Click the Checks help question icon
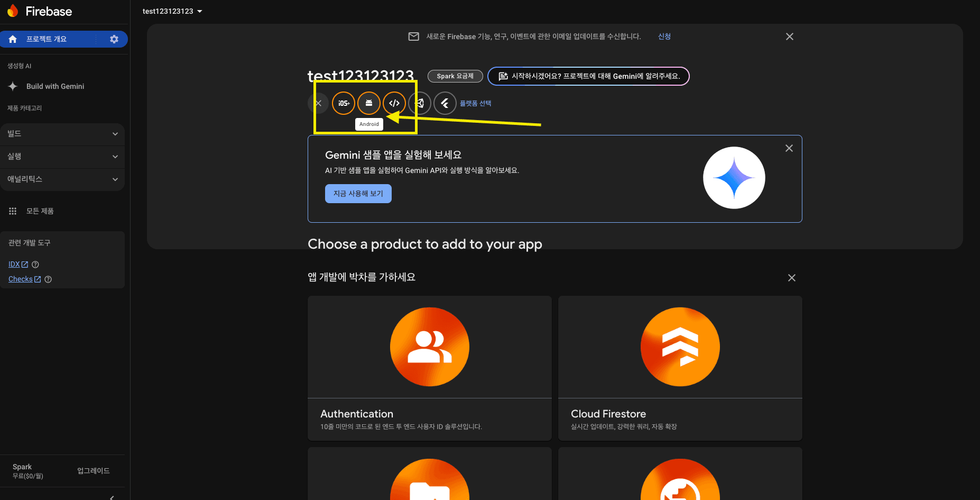This screenshot has width=980, height=500. (x=48, y=279)
